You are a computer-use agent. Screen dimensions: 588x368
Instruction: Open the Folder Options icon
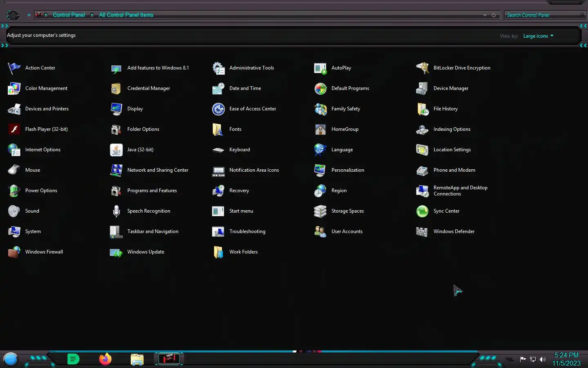point(116,129)
